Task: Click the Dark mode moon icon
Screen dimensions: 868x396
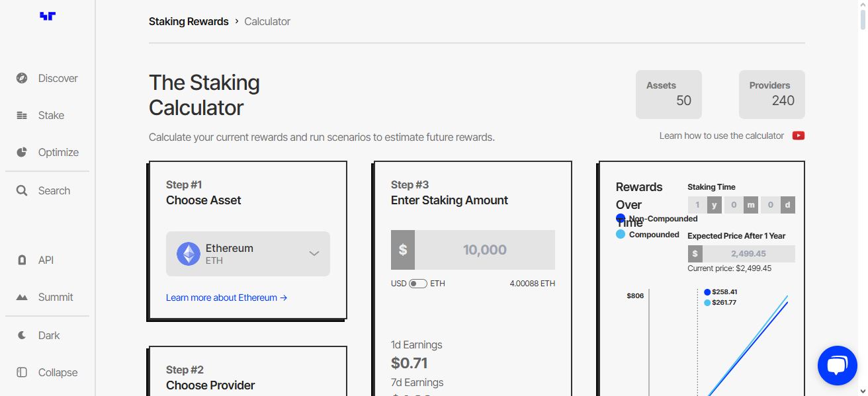Action: pos(22,335)
